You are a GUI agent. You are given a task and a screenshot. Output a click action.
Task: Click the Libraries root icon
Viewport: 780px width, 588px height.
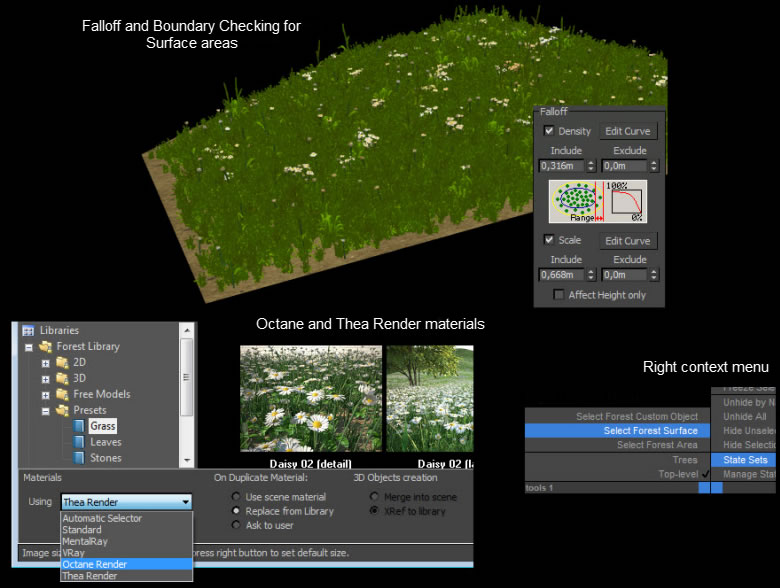[28, 330]
